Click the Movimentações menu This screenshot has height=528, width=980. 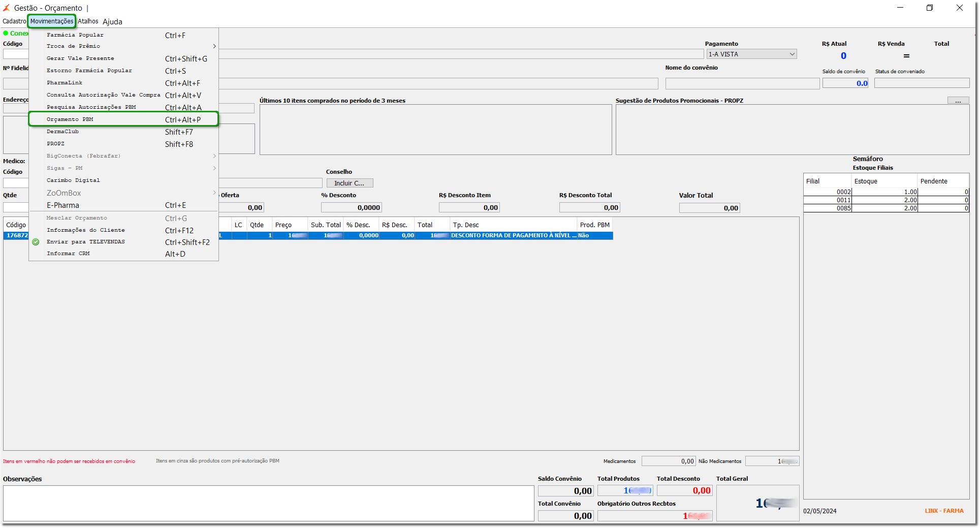click(52, 21)
